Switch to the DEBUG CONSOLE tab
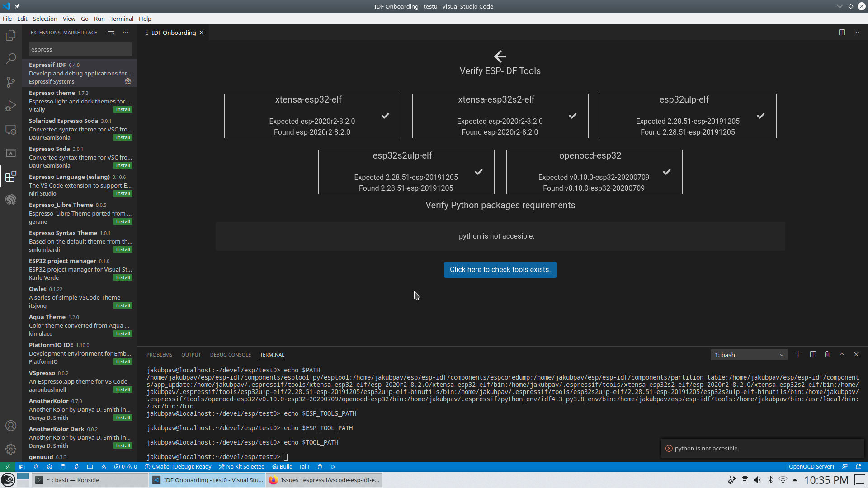Viewport: 868px width, 488px height. (x=231, y=355)
